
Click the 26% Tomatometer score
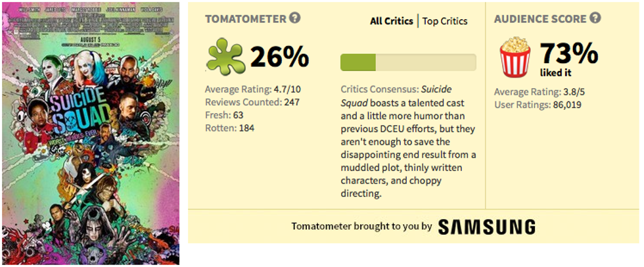[x=279, y=57]
